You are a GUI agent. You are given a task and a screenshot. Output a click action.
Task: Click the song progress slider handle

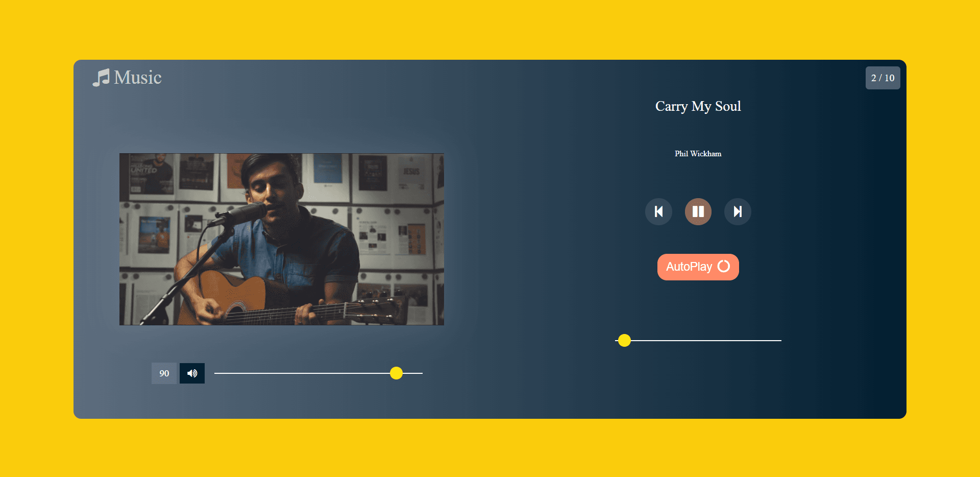[624, 341]
